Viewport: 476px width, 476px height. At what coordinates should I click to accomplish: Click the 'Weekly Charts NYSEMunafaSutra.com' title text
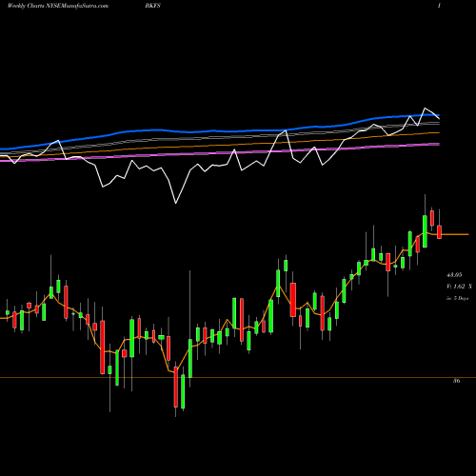click(57, 6)
